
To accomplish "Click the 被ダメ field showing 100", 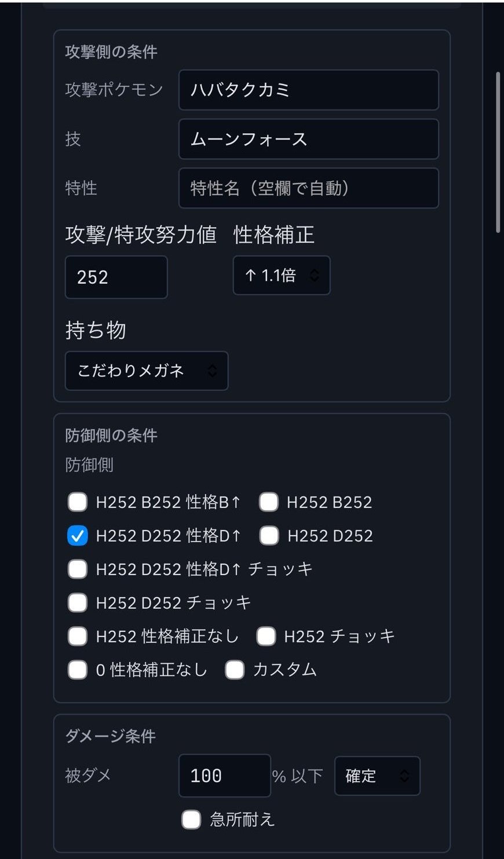I will [x=225, y=776].
